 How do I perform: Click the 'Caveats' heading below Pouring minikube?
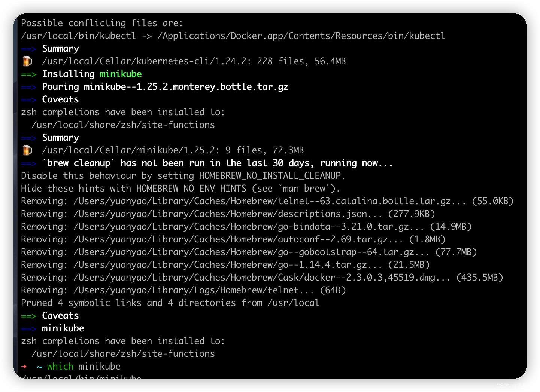tap(60, 99)
